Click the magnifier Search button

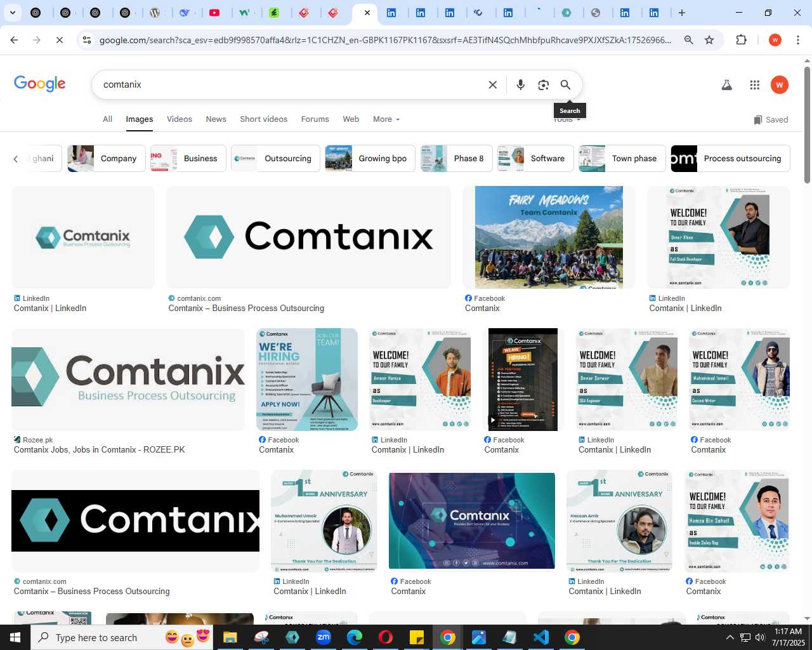(x=565, y=85)
